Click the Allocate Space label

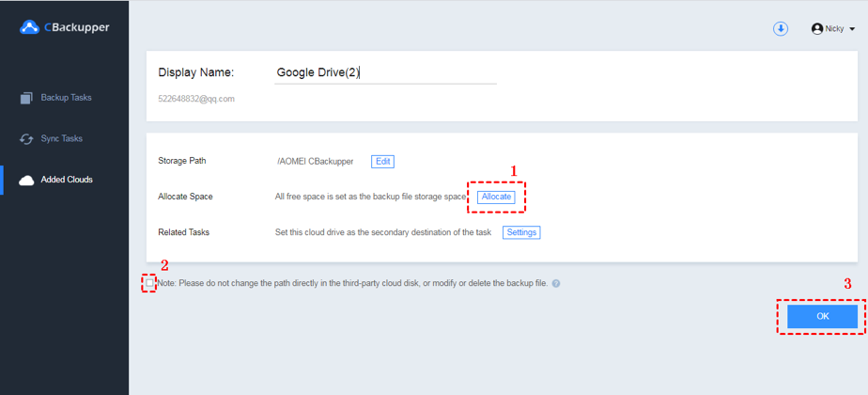(x=185, y=197)
